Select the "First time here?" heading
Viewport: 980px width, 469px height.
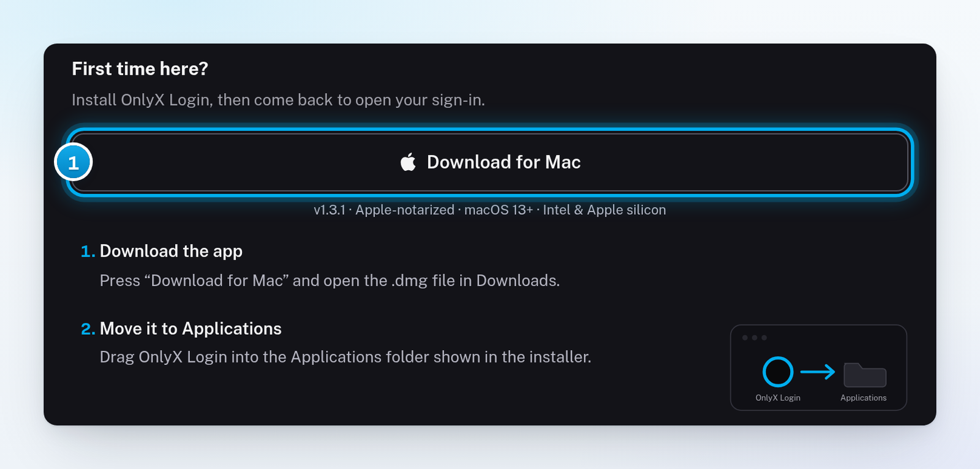(140, 69)
